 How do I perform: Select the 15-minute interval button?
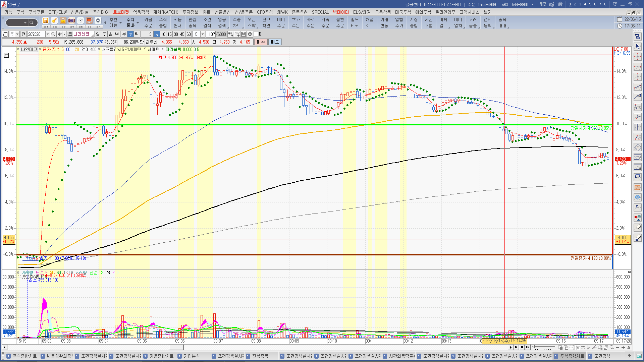tap(169, 34)
